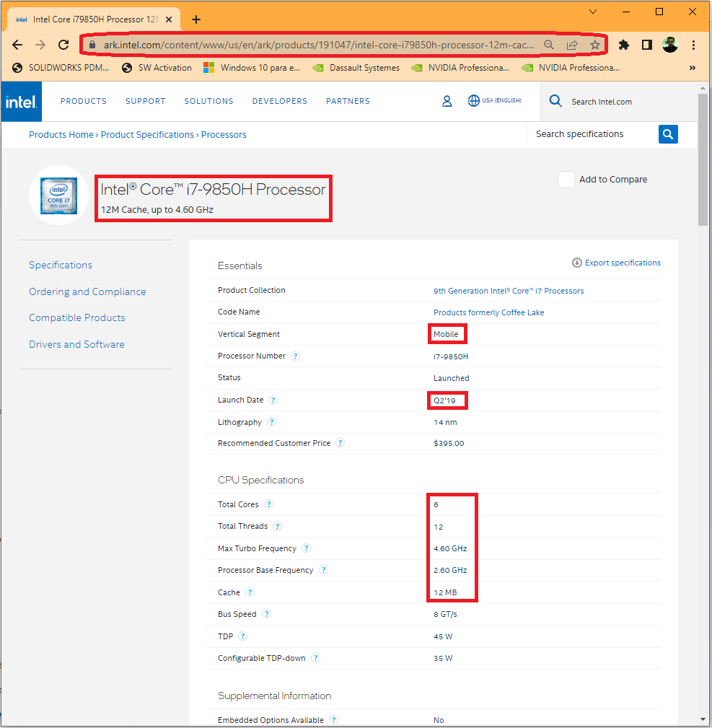Bookmark this page with the star icon

point(595,45)
